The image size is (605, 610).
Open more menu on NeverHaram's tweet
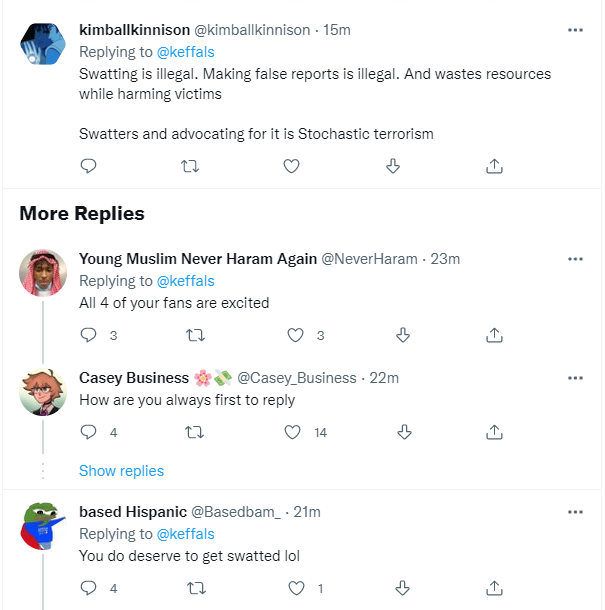(x=575, y=259)
